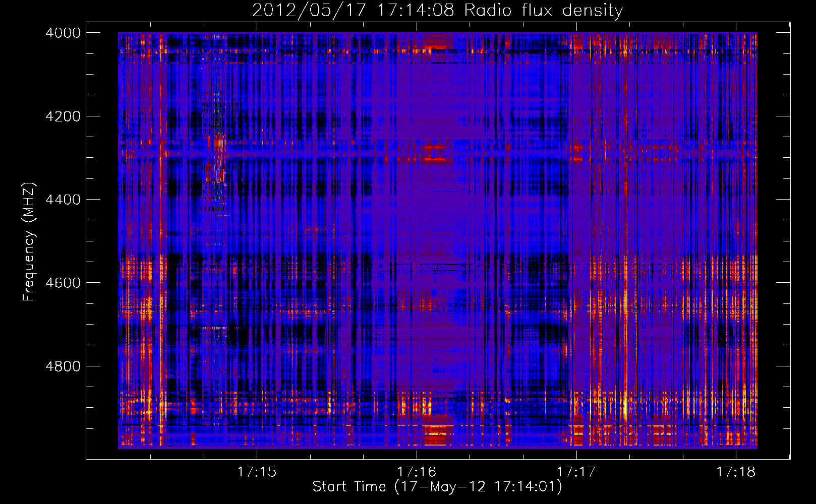
Task: Click the '17:18' time axis label
Action: click(736, 472)
